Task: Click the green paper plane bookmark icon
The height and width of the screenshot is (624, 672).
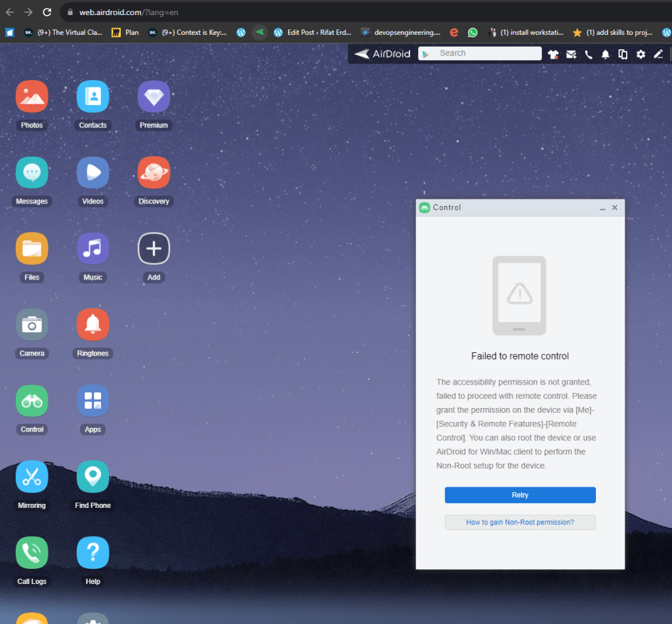Action: pos(260,33)
